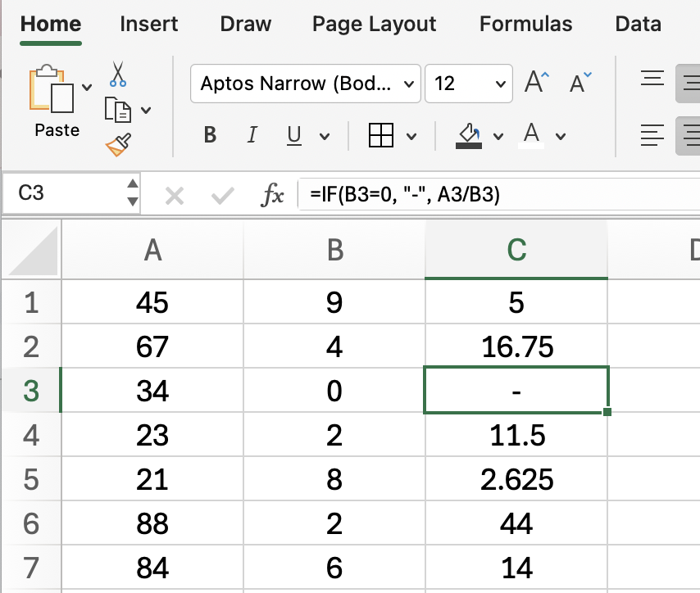700x593 pixels.
Task: Toggle Italic formatting
Action: (252, 135)
